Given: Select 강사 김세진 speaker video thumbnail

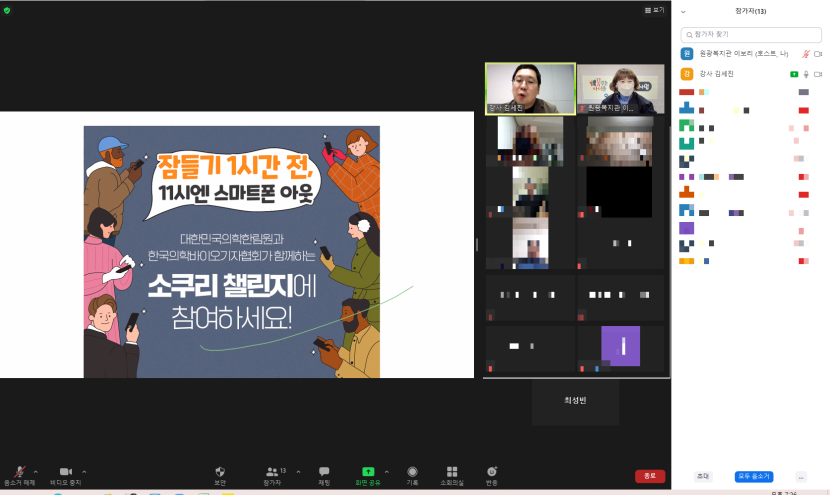Looking at the screenshot, I should 530,89.
